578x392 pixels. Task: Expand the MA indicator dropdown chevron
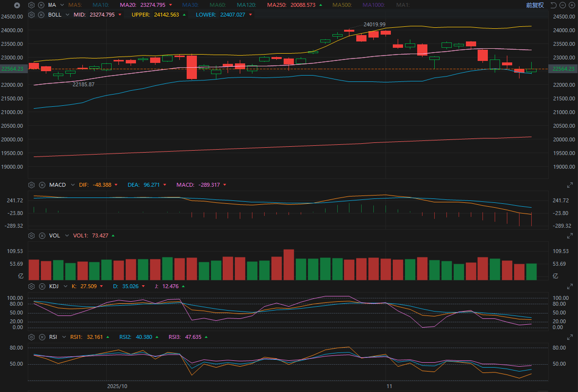tap(62, 5)
